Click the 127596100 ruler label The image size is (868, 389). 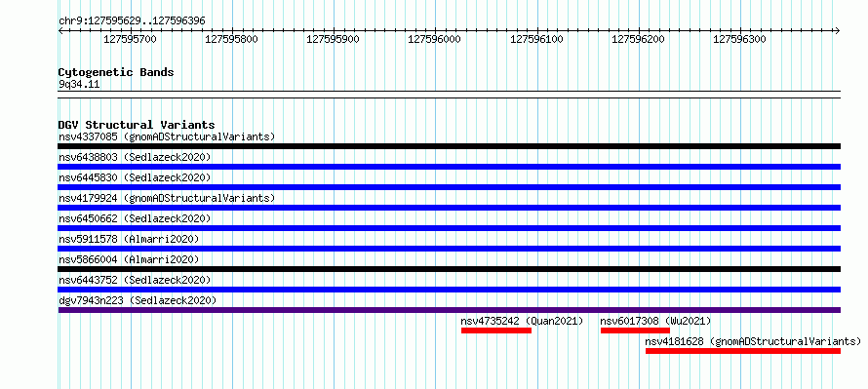[535, 39]
